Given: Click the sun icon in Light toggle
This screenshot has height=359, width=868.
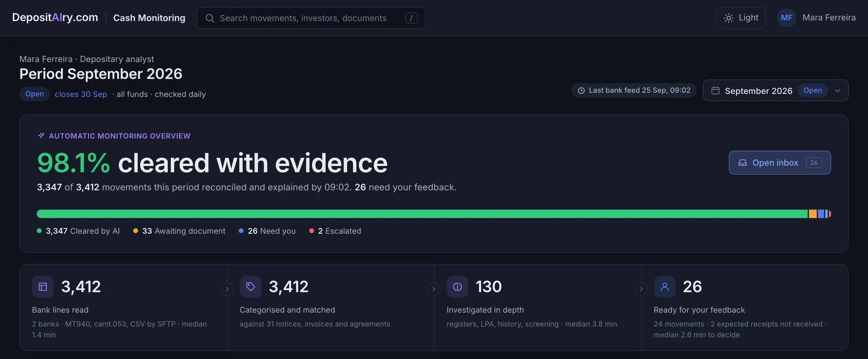Looking at the screenshot, I should click(x=728, y=18).
